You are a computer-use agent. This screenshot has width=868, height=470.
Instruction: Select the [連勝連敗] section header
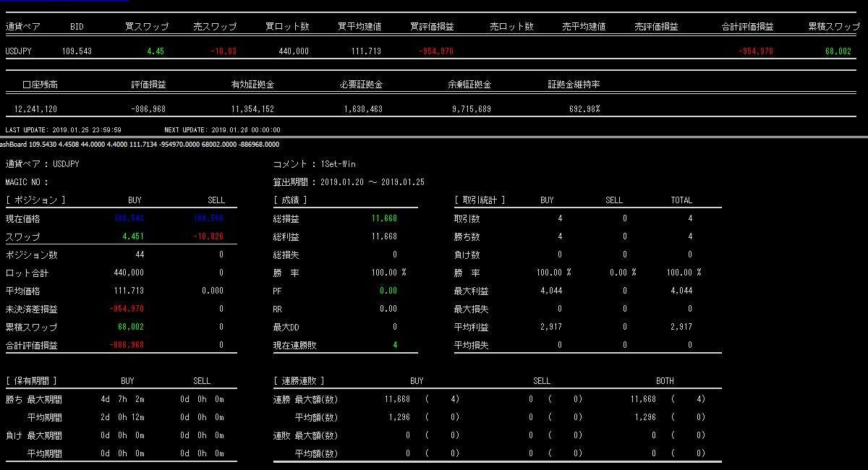299,381
